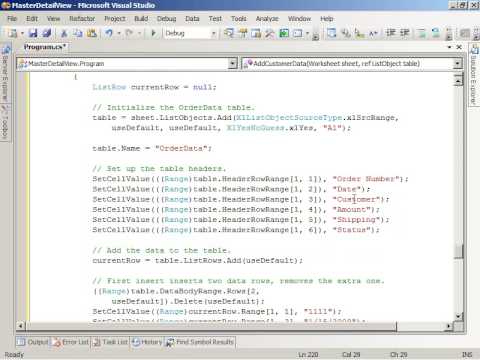Open the Object Browser toolbar icon
This screenshot has width=480, height=360.
(x=256, y=33)
